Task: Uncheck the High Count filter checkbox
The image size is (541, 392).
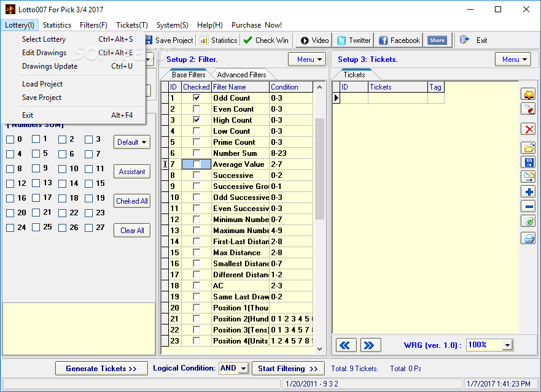Action: pos(197,120)
